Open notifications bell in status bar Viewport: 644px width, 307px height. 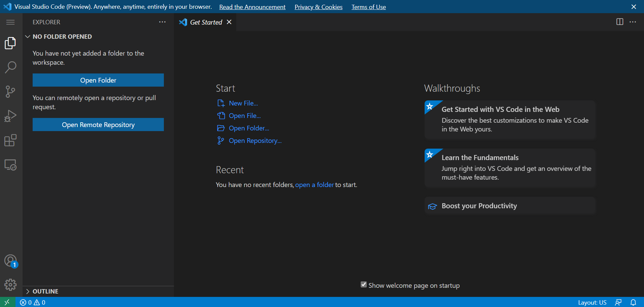coord(633,302)
